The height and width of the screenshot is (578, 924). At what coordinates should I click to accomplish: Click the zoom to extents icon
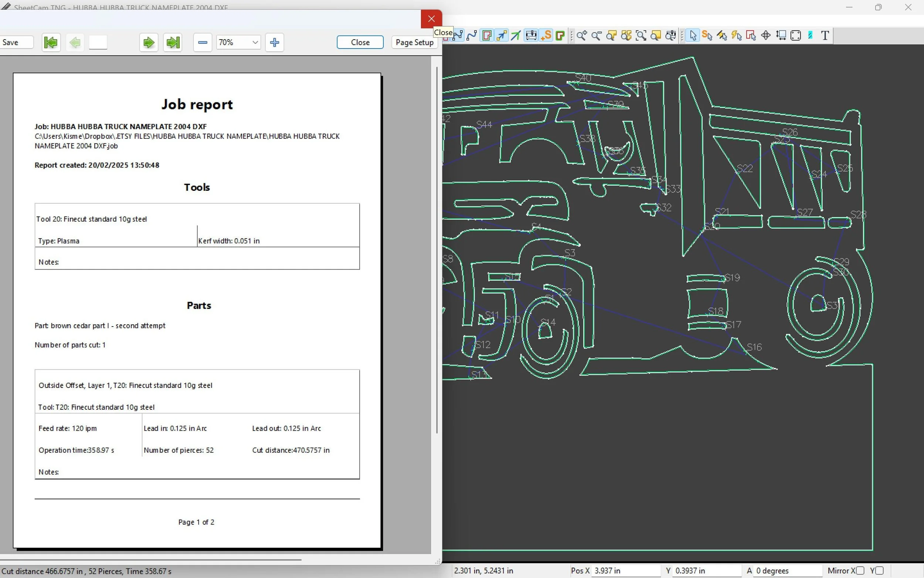(641, 36)
